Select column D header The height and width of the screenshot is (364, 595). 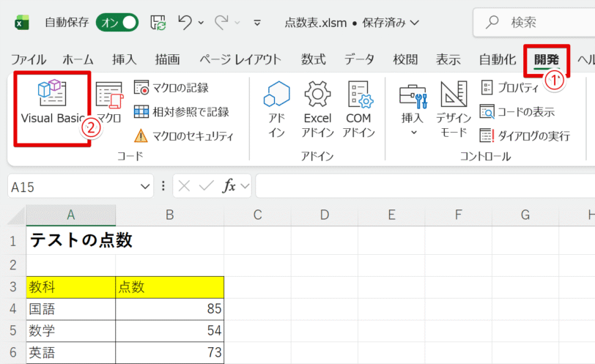(x=325, y=215)
